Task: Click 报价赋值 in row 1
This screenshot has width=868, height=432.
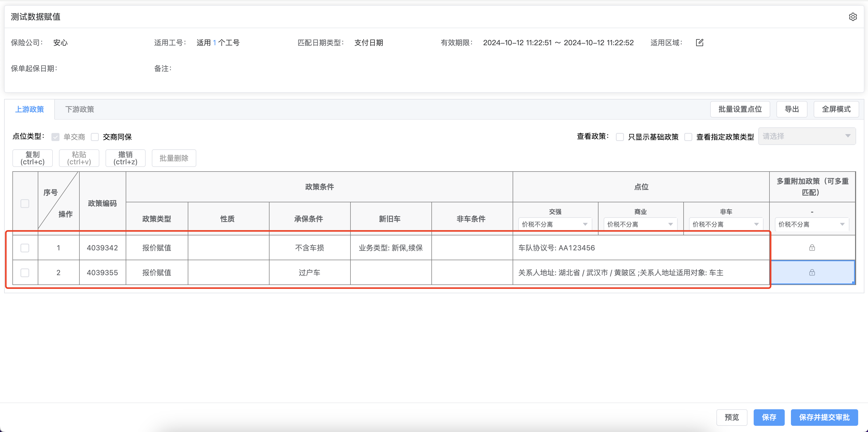Action: click(157, 248)
